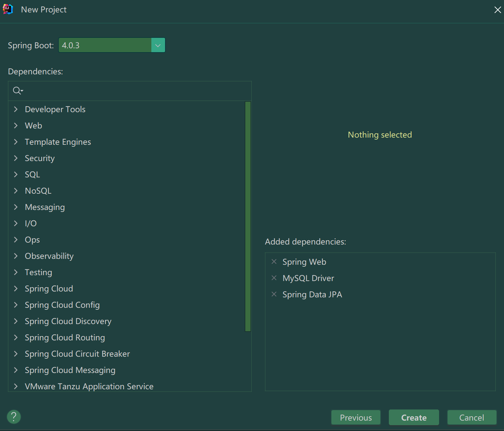This screenshot has width=504, height=431.
Task: Close the New Project dialog
Action: [x=497, y=10]
